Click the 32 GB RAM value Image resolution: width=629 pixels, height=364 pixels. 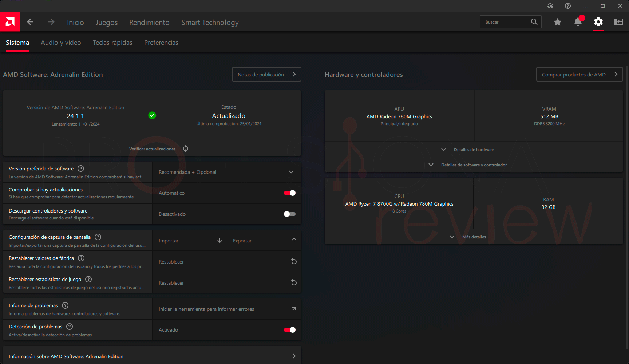click(549, 207)
